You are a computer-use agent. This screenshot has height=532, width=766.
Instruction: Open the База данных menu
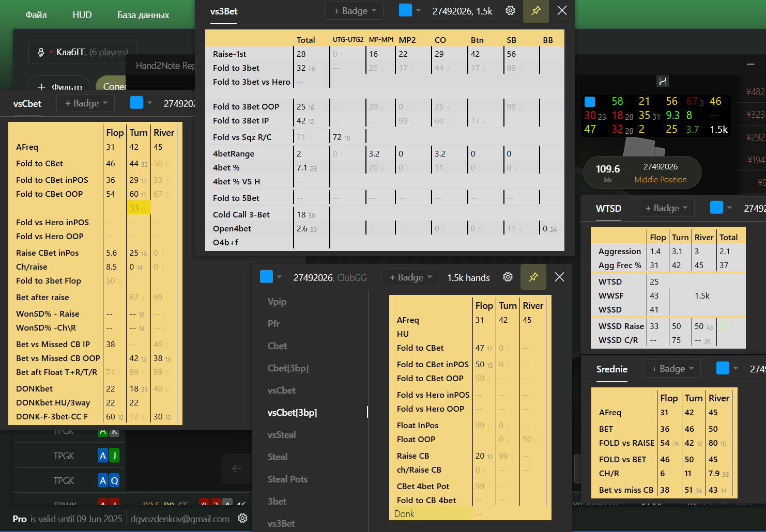[x=143, y=15]
